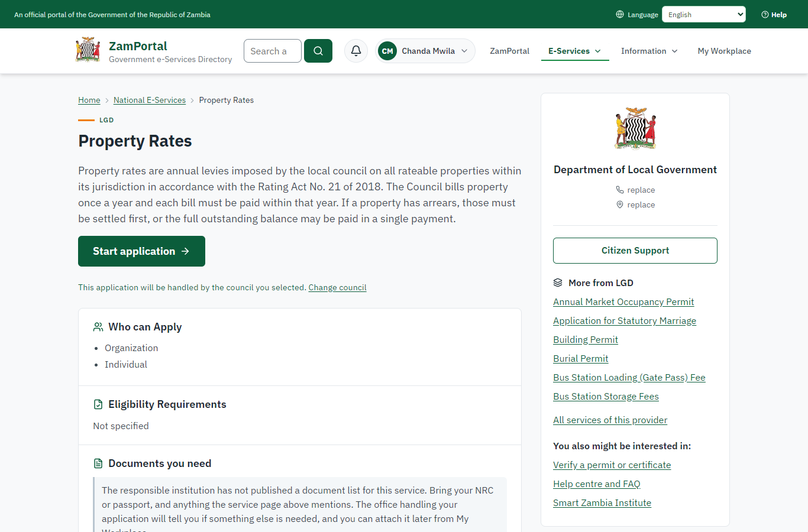808x532 pixels.
Task: Open Annual Market Occupancy Permit link
Action: pos(623,301)
